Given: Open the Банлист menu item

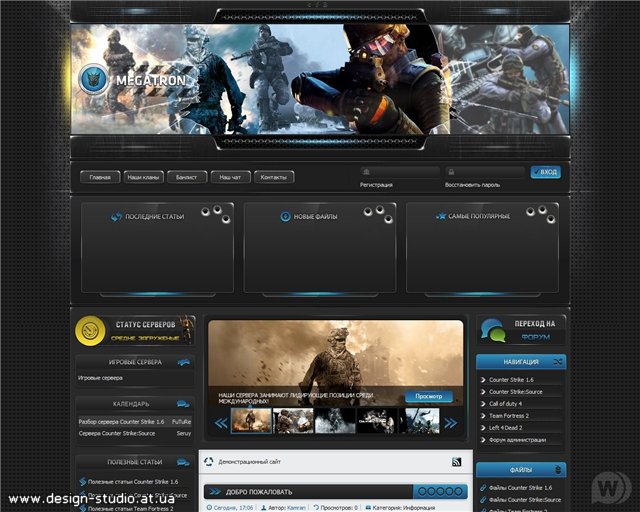Looking at the screenshot, I should coord(187,177).
